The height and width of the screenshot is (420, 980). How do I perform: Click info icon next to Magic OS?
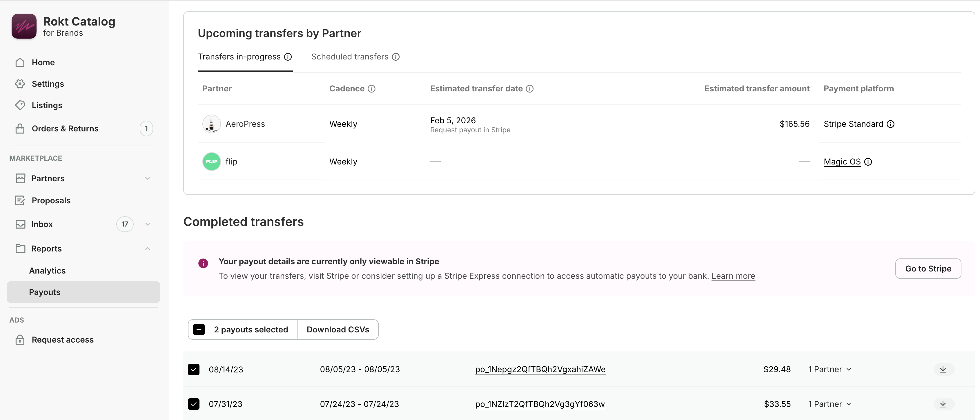(x=868, y=162)
